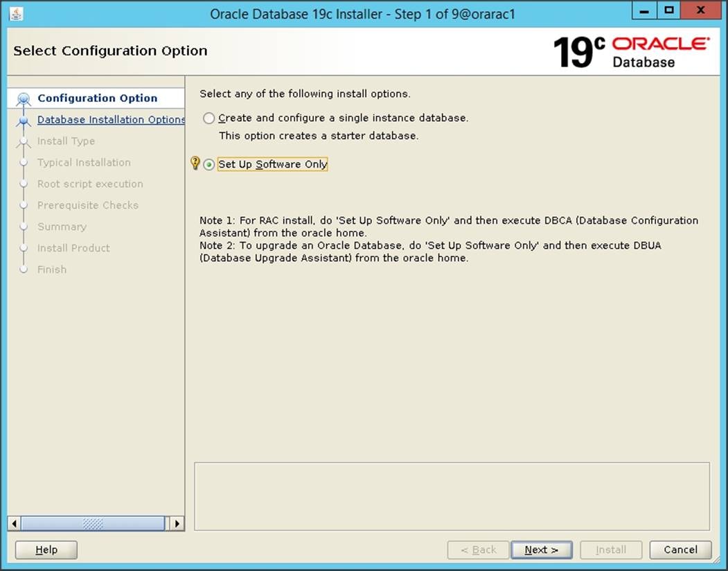Click the Finish step
The height and width of the screenshot is (571, 728).
pos(52,269)
